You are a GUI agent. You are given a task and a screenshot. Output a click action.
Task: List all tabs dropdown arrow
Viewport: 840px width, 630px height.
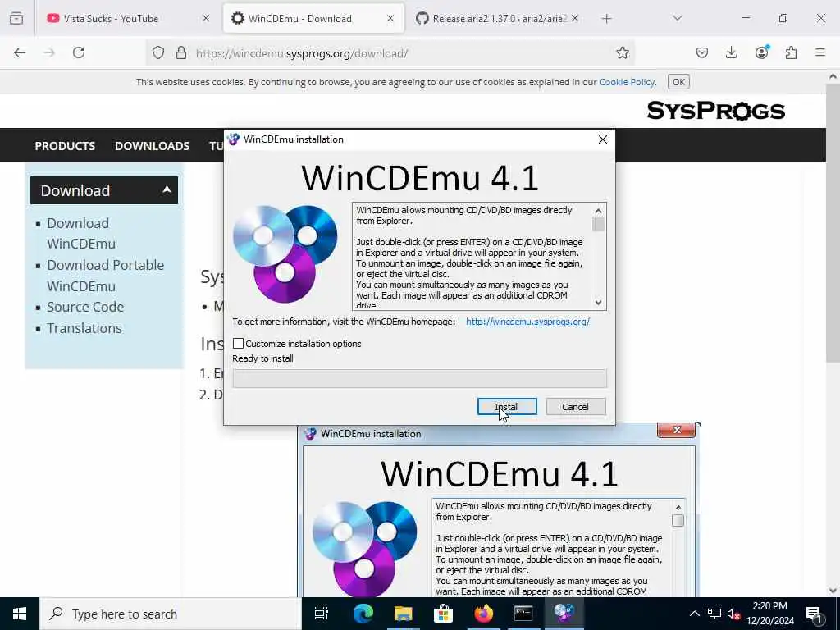677,18
